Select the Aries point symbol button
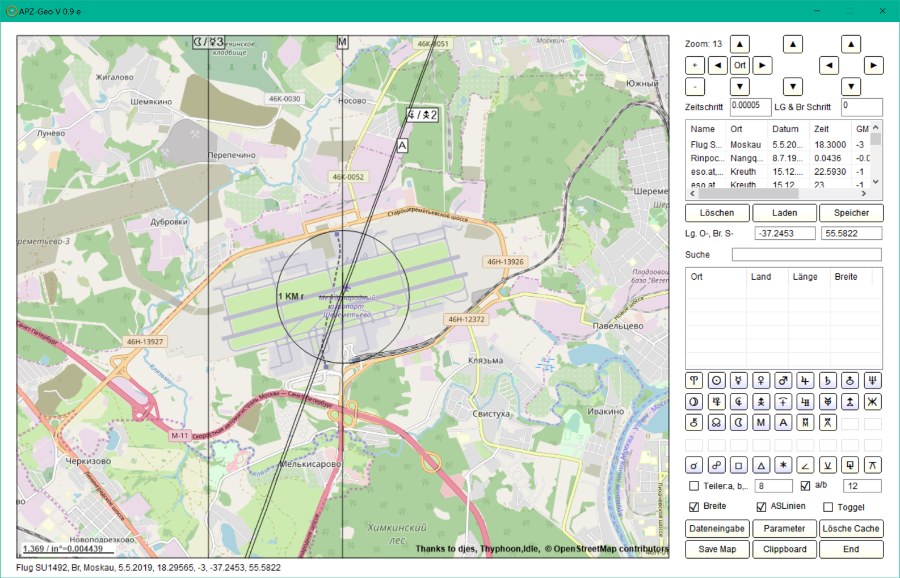900x578 pixels. pyautogui.click(x=694, y=381)
